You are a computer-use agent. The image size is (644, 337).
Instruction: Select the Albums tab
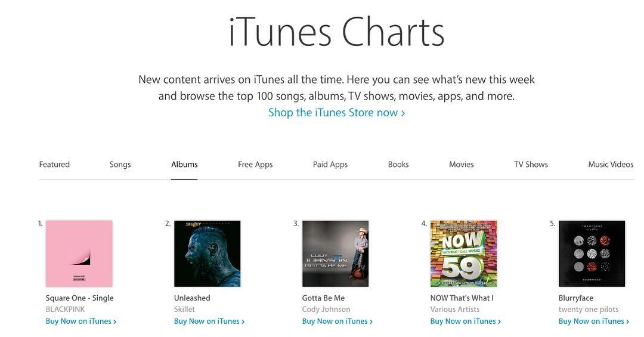pyautogui.click(x=184, y=165)
